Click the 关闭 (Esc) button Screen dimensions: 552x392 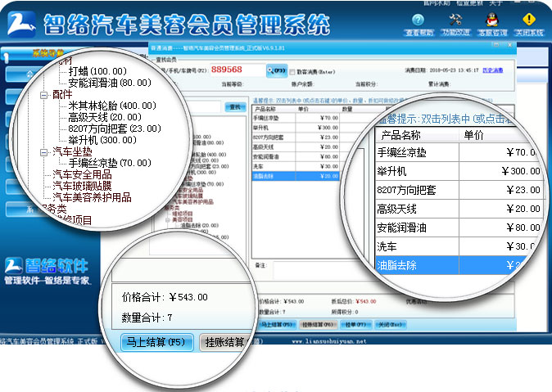point(390,324)
